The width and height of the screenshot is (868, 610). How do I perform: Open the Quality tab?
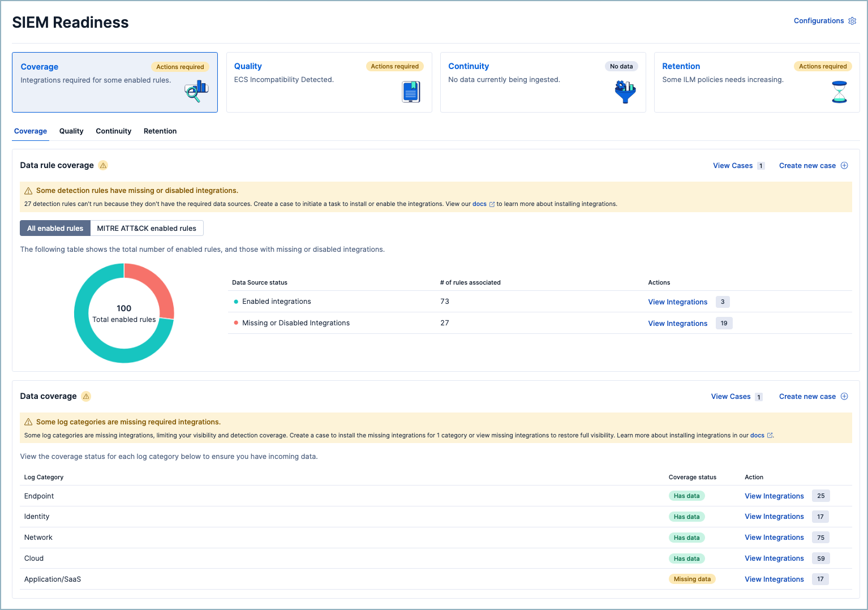point(71,131)
